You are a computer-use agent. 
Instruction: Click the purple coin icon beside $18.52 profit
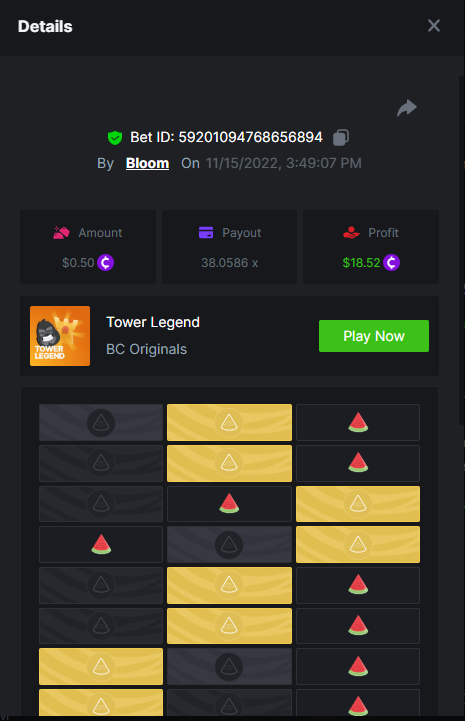pyautogui.click(x=391, y=263)
